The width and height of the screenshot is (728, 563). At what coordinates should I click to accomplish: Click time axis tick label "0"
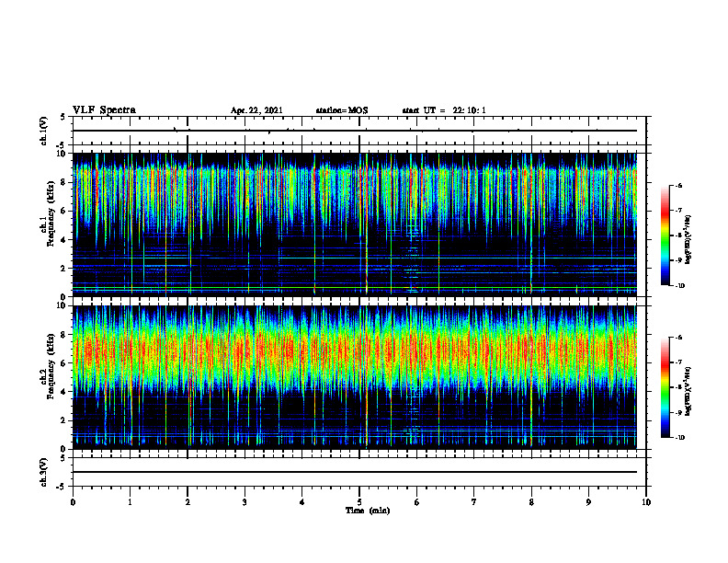pyautogui.click(x=73, y=502)
